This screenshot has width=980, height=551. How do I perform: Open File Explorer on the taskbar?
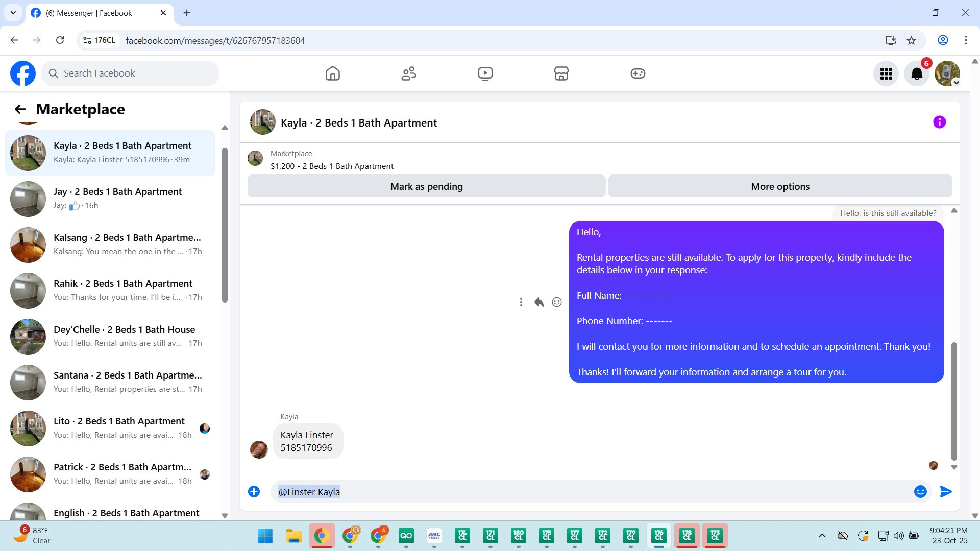coord(293,536)
